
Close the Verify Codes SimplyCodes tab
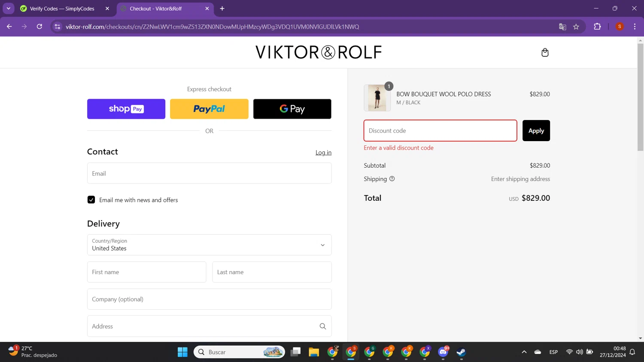pyautogui.click(x=107, y=9)
